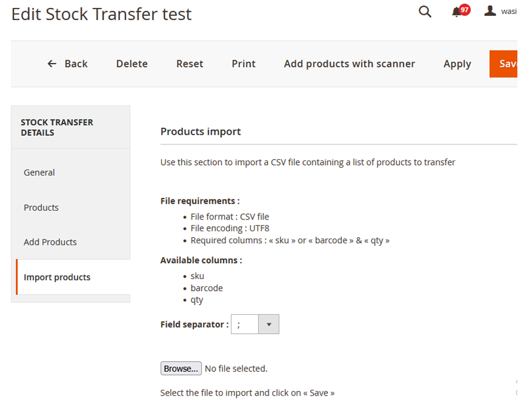
Task: Open the notifications bell
Action: tap(457, 13)
